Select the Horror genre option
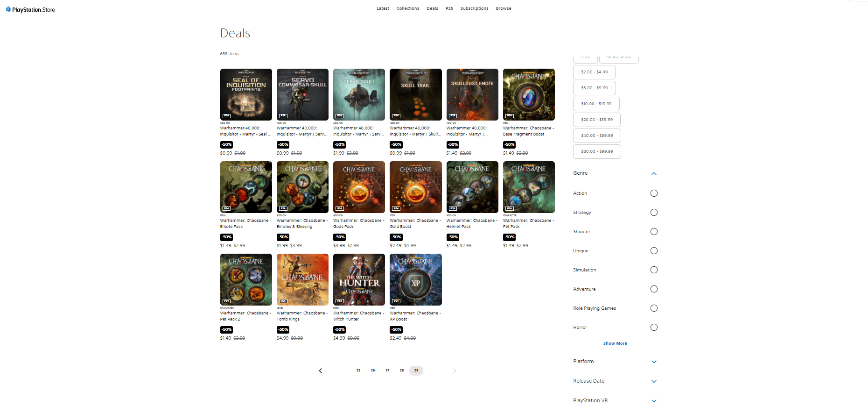Screen dimensions: 868x406 (x=654, y=328)
